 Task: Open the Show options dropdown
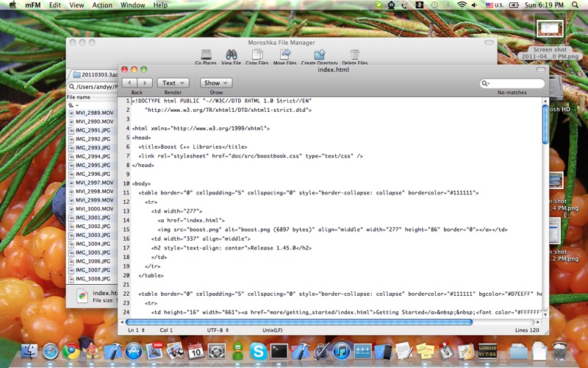[216, 83]
